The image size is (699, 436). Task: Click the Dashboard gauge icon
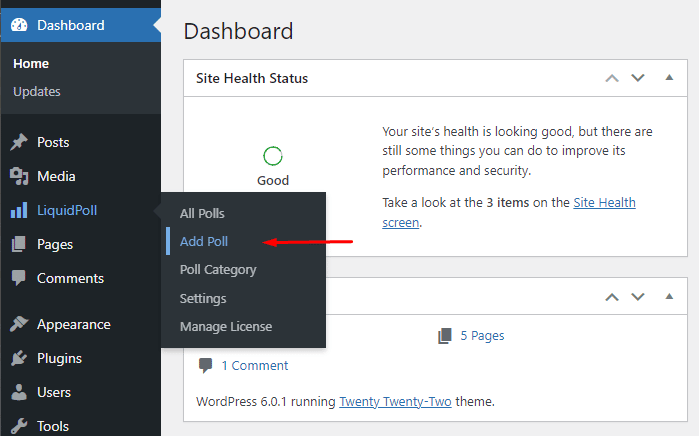coord(19,25)
